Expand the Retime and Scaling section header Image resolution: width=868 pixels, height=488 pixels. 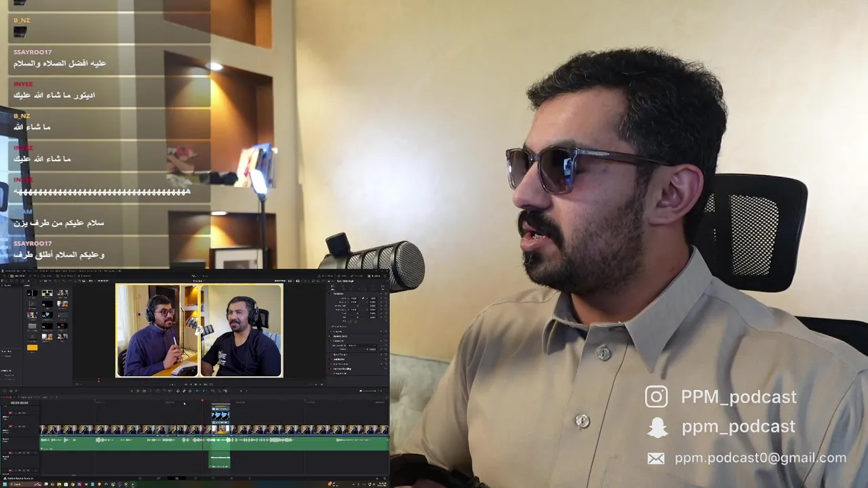point(342,369)
